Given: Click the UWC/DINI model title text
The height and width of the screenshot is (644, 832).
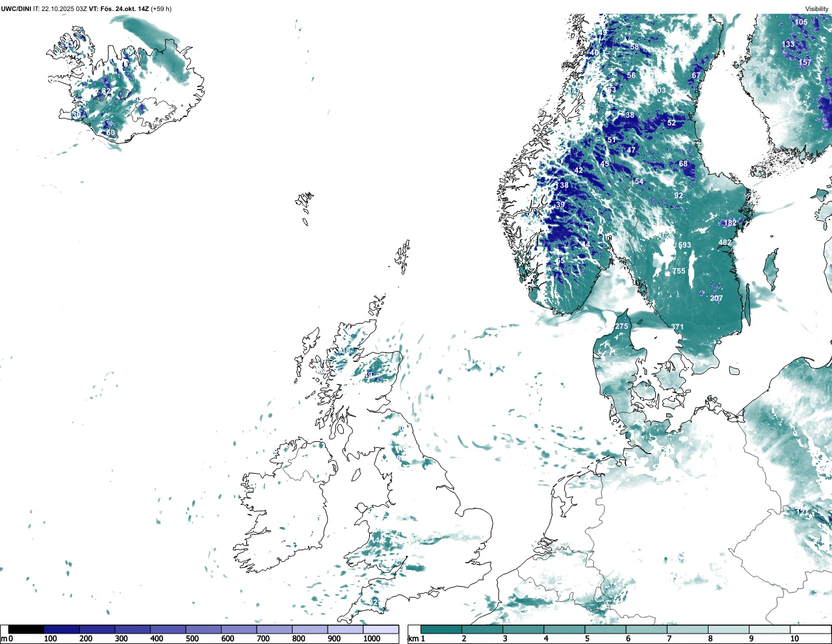Looking at the screenshot, I should [x=16, y=8].
